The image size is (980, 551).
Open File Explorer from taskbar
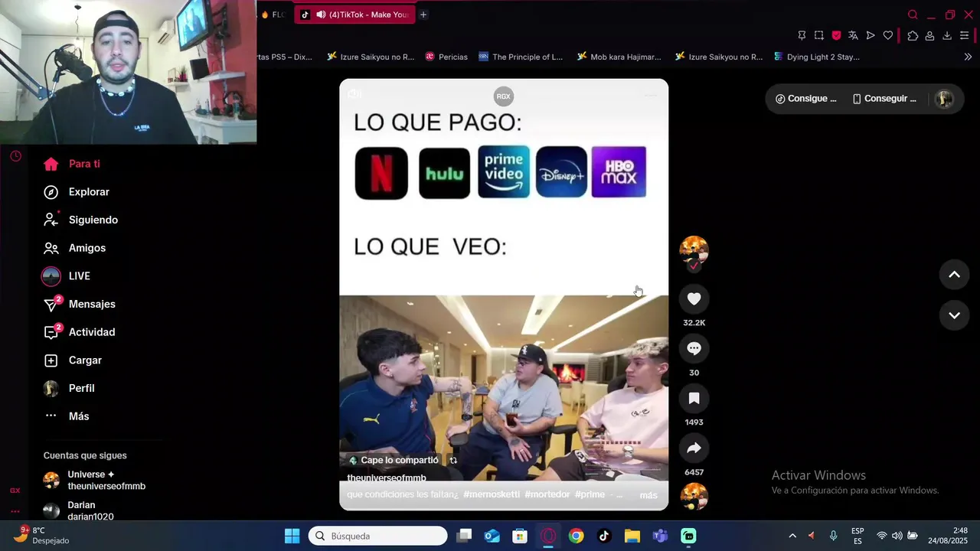pyautogui.click(x=632, y=536)
